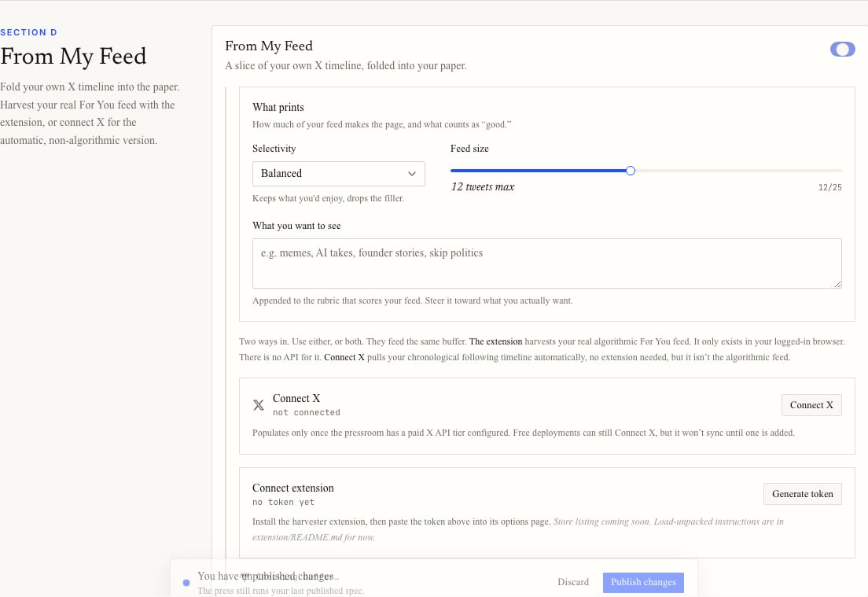Click the "Connect X" heading beside X logo
The image size is (868, 597).
tap(296, 398)
